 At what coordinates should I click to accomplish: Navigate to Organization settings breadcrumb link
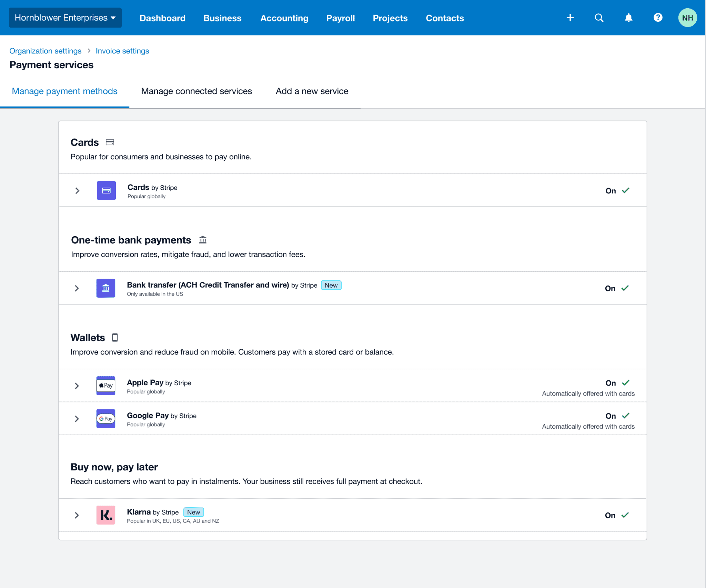(45, 51)
